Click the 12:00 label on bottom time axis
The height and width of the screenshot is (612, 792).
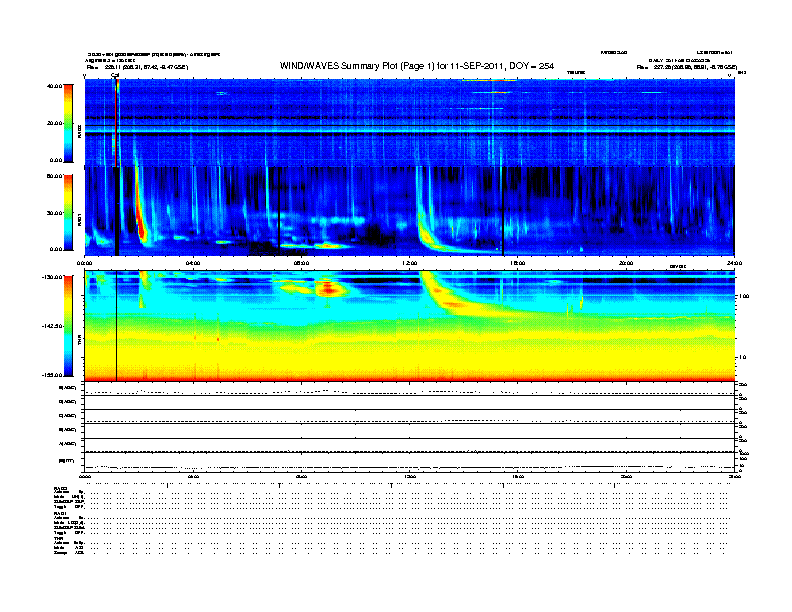[410, 476]
